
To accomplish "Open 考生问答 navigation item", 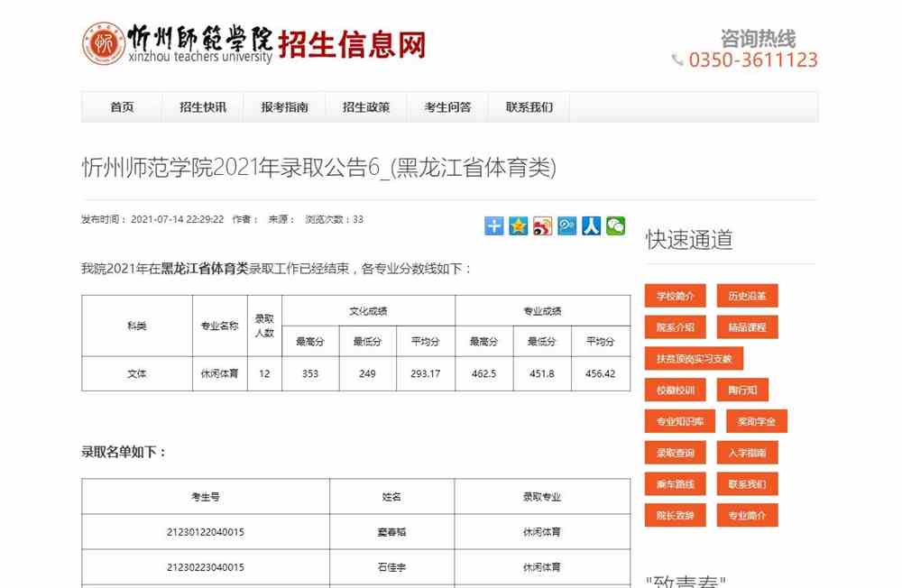I will (x=447, y=107).
